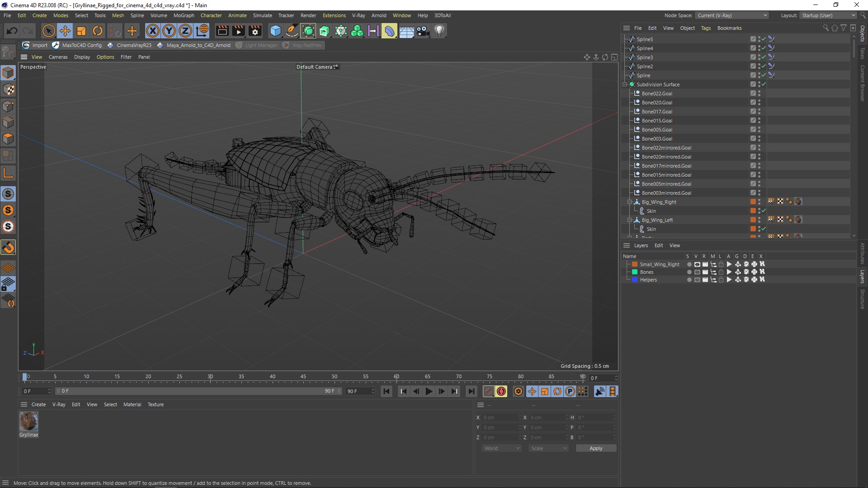The image size is (868, 488).
Task: Add a Light object
Action: pyautogui.click(x=439, y=31)
